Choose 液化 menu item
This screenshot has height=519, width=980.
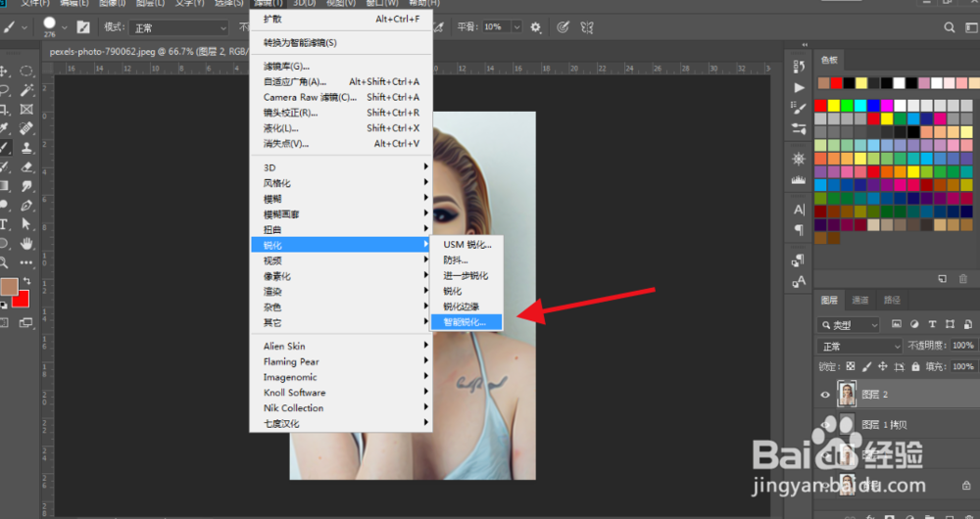pyautogui.click(x=341, y=128)
